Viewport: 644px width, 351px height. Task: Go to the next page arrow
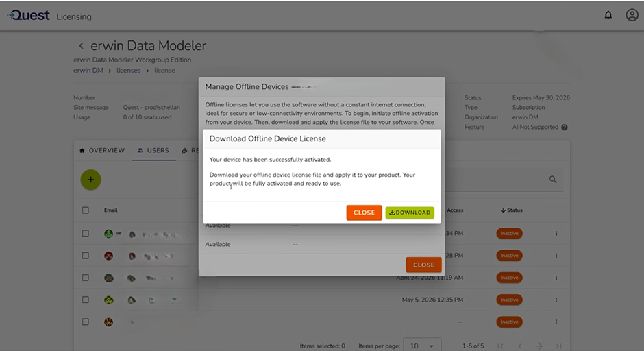[539, 346]
